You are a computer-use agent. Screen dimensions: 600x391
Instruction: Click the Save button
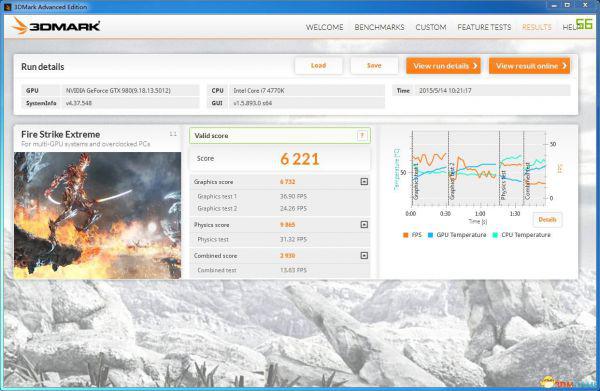374,66
